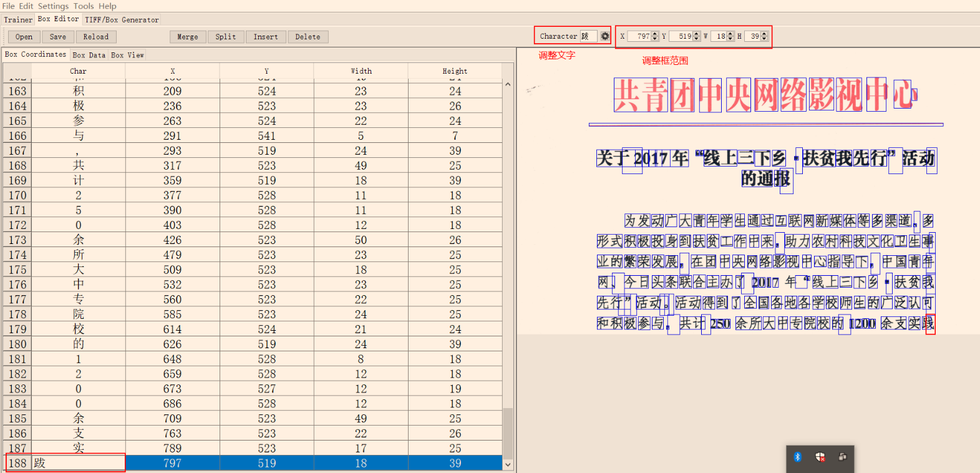Click the Save button
Image resolution: width=980 pixels, height=473 pixels.
point(58,37)
